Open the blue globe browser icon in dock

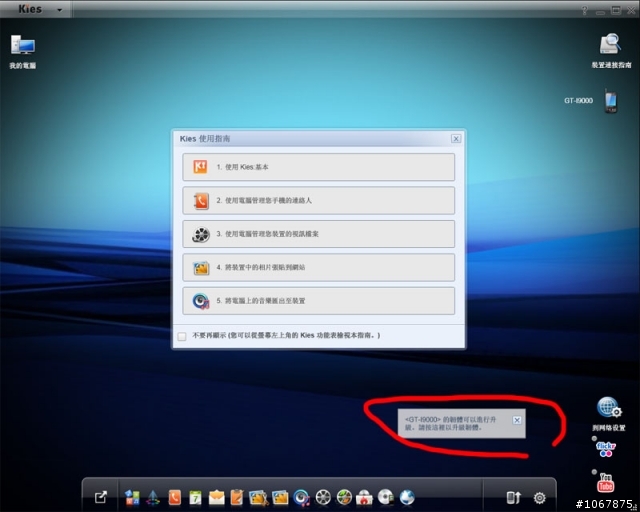407,498
